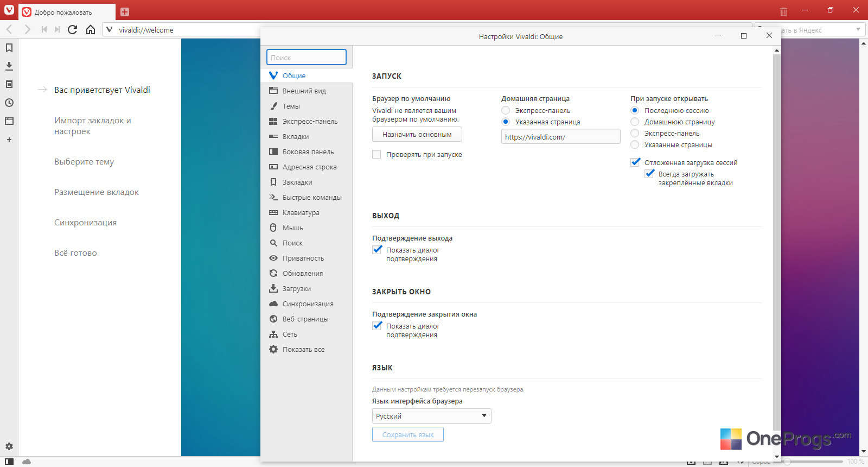Open Tabs settings (Вкладки)

pyautogui.click(x=307, y=136)
